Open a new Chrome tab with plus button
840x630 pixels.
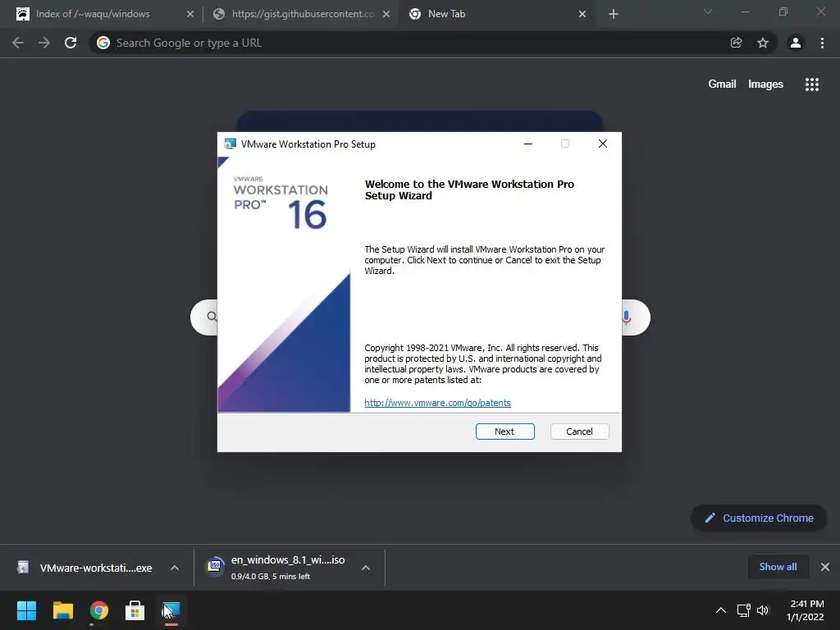click(x=614, y=14)
